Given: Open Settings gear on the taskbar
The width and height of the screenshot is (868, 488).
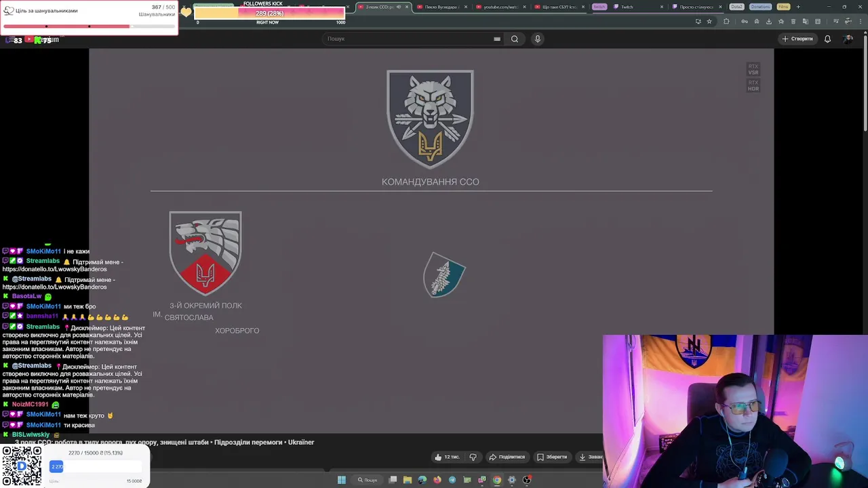Looking at the screenshot, I should 512,480.
